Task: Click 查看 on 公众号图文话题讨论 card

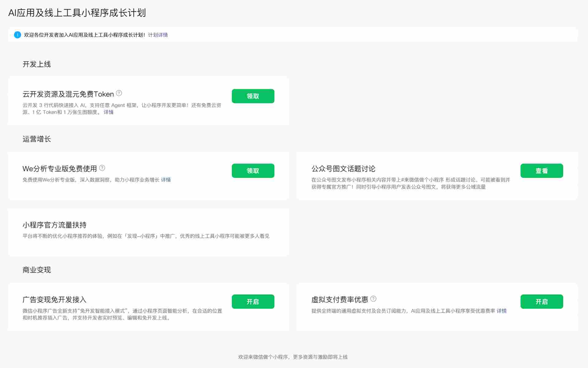Action: click(x=541, y=171)
